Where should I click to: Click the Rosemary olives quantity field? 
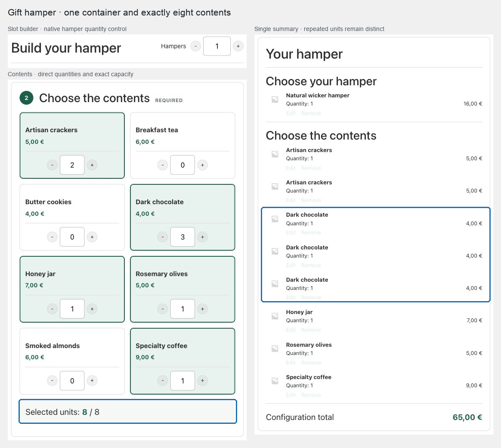click(x=182, y=309)
